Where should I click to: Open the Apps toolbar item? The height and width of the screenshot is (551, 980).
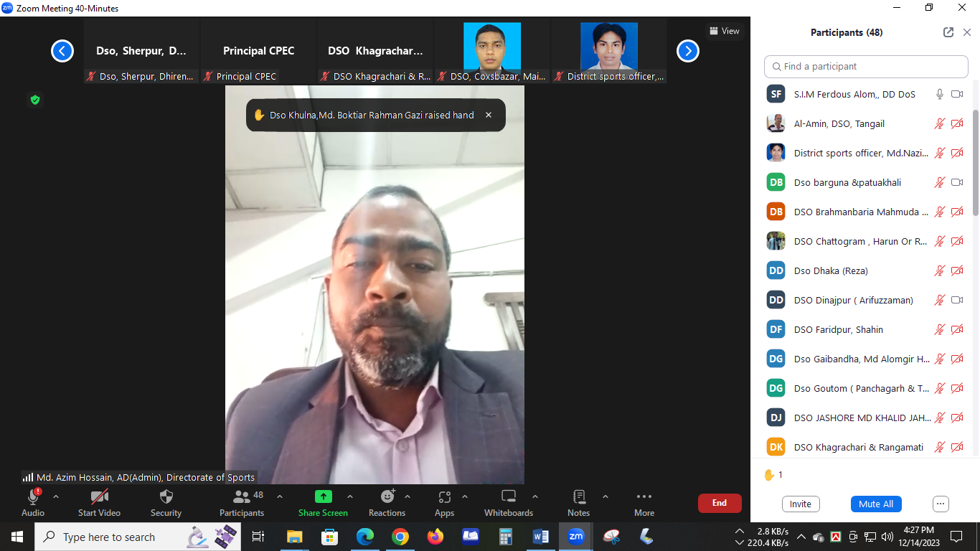coord(444,502)
